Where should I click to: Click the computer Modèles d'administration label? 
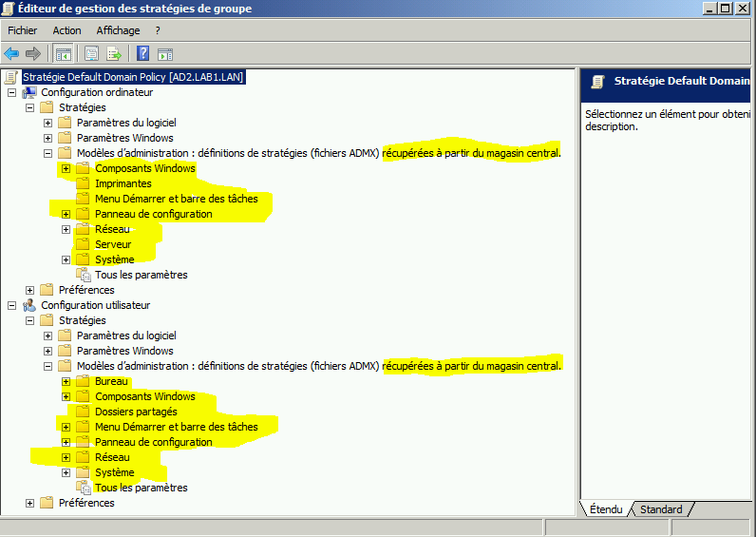(x=319, y=153)
